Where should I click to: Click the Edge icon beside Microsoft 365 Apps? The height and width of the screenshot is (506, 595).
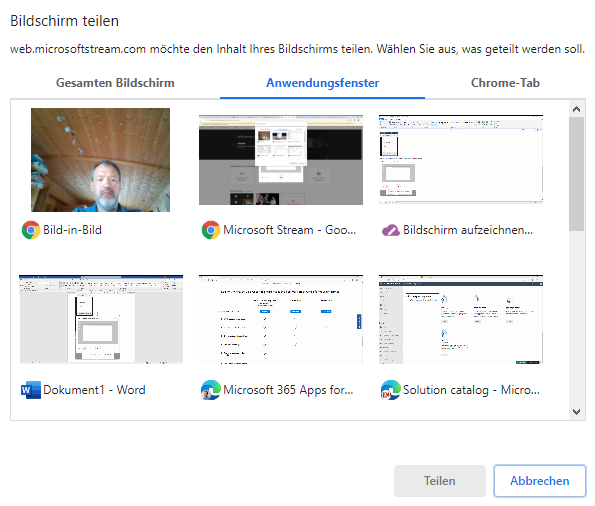pyautogui.click(x=211, y=390)
